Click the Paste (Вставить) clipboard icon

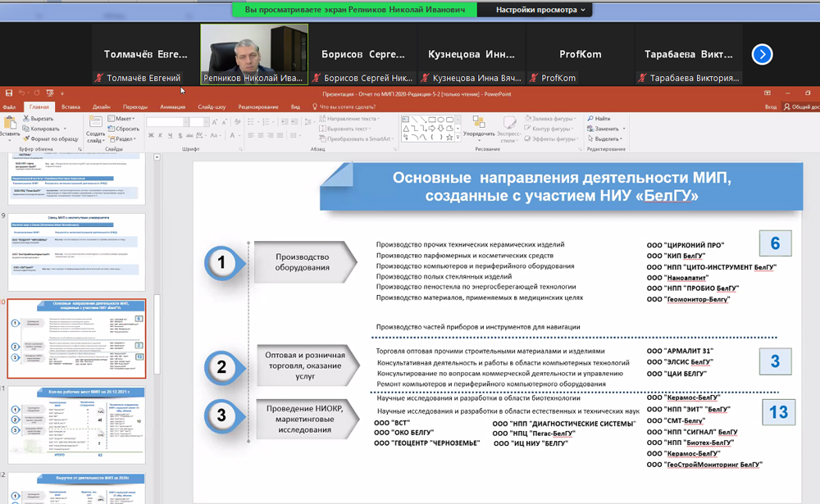pyautogui.click(x=8, y=123)
